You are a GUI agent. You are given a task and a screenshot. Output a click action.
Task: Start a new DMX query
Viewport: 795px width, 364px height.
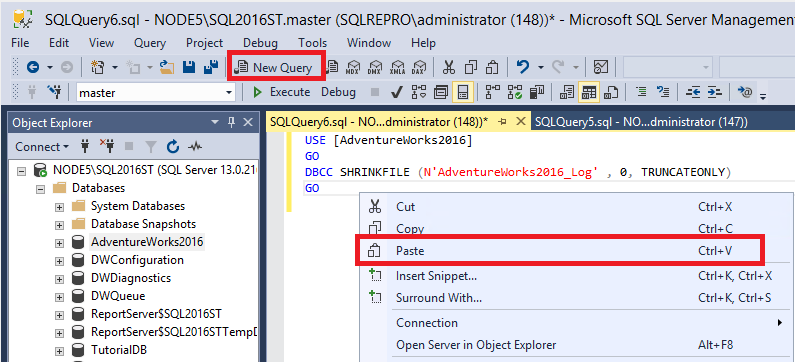coord(376,67)
